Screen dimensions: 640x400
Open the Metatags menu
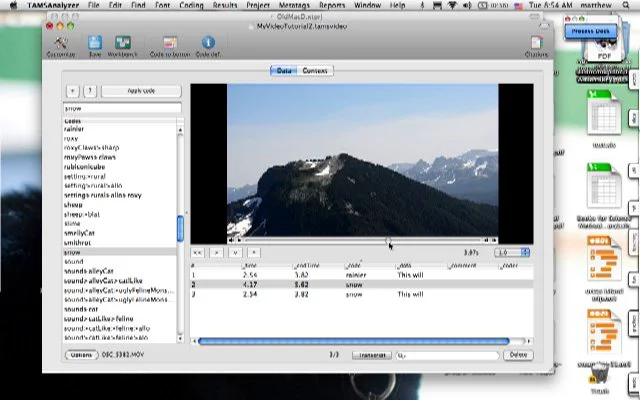tap(295, 5)
